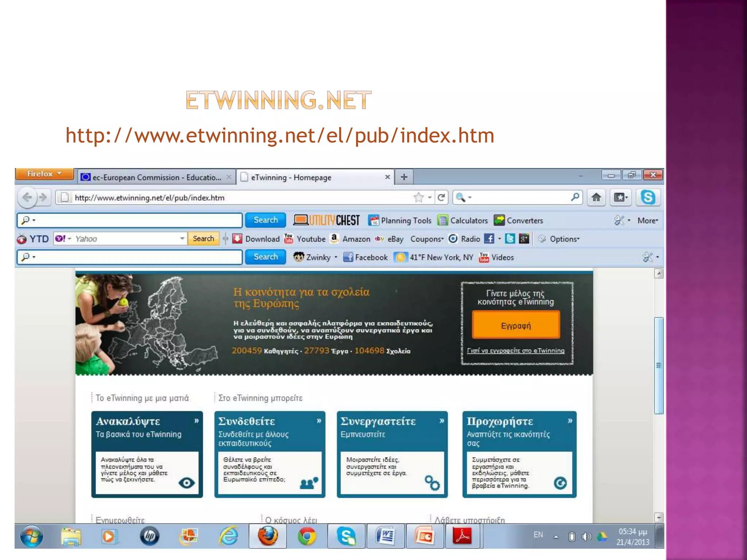Open the Yahoo search box dropdown arrow

click(182, 238)
